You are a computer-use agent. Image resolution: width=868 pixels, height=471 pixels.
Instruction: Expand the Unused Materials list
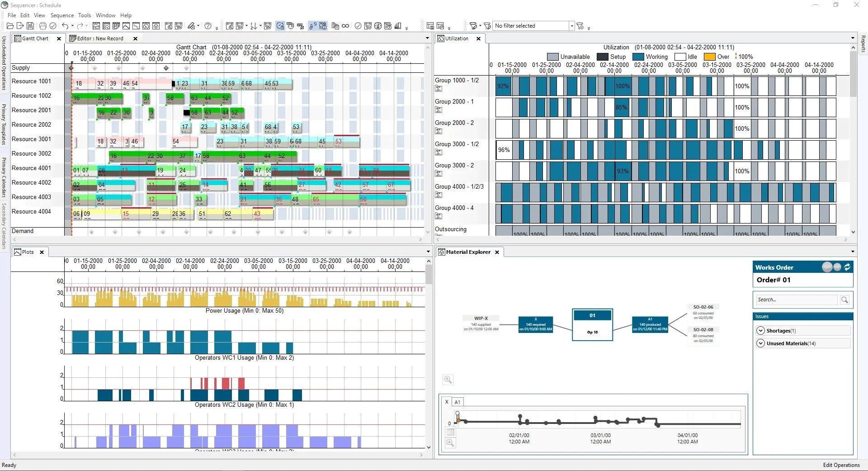761,343
